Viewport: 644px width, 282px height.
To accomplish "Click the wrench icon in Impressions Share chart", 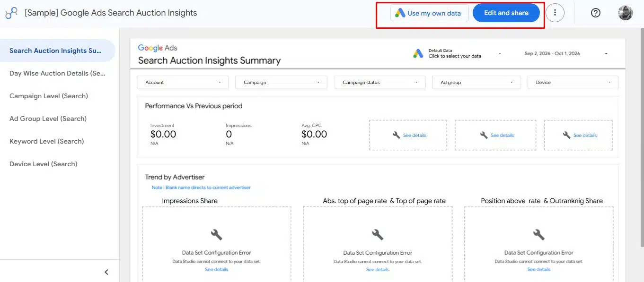I will click(x=216, y=235).
